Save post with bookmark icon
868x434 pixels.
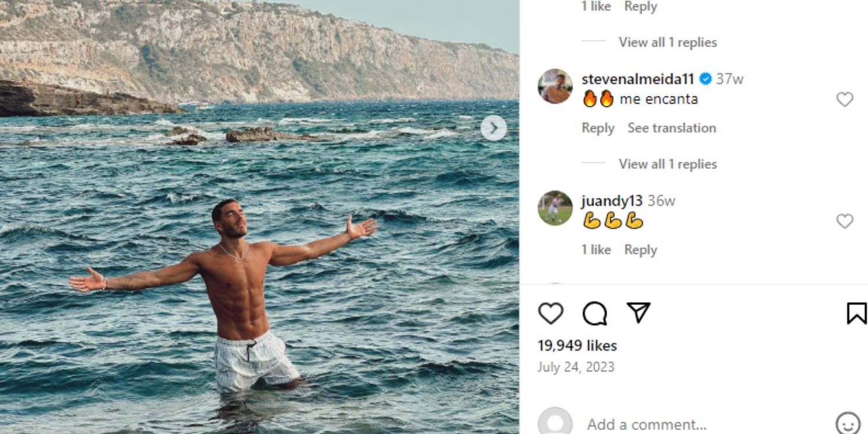(856, 313)
